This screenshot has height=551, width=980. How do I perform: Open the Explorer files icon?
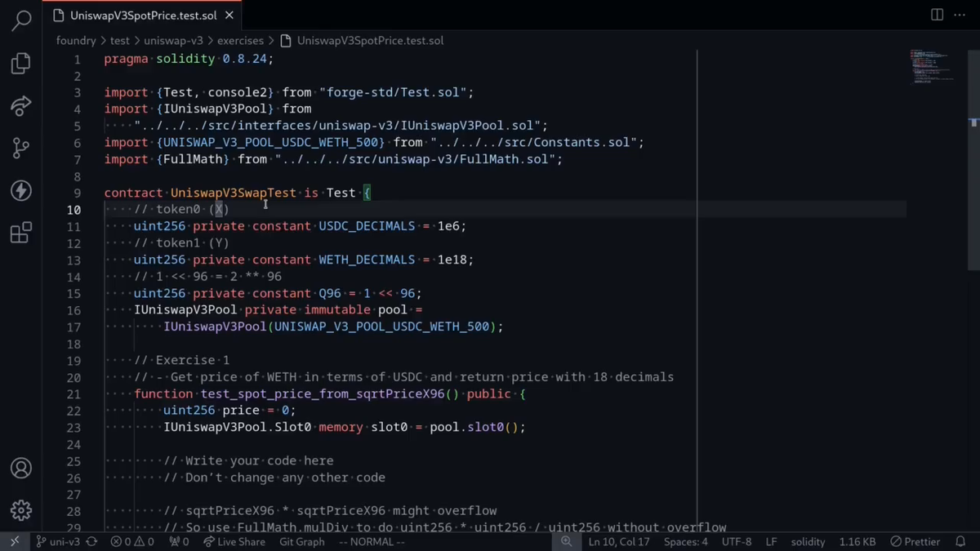point(21,63)
